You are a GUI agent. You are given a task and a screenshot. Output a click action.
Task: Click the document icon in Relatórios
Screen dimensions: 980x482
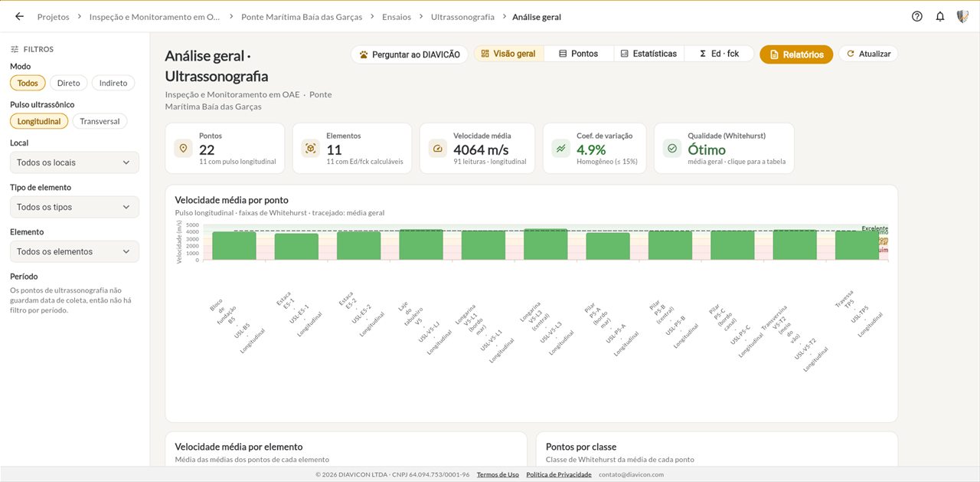pos(774,54)
